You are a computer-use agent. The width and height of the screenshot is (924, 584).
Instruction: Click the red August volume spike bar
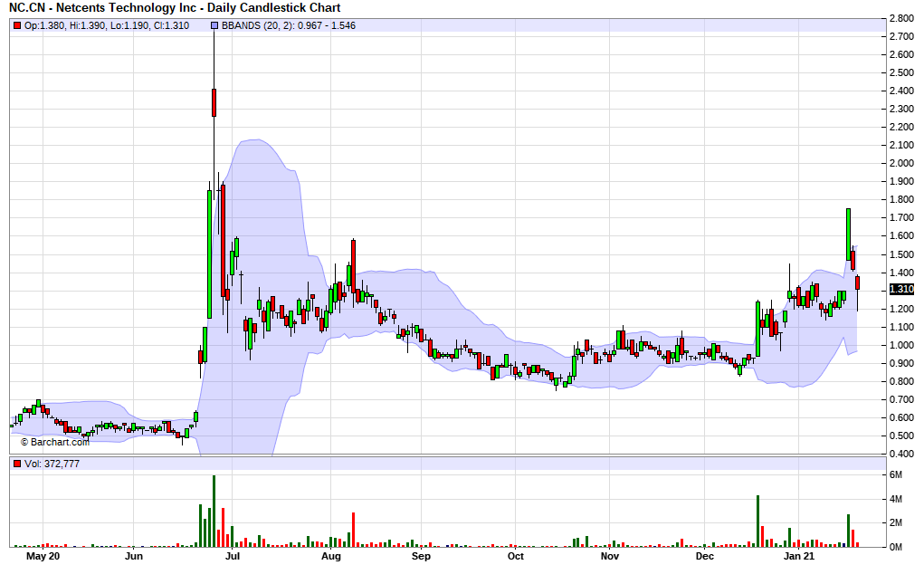[354, 530]
